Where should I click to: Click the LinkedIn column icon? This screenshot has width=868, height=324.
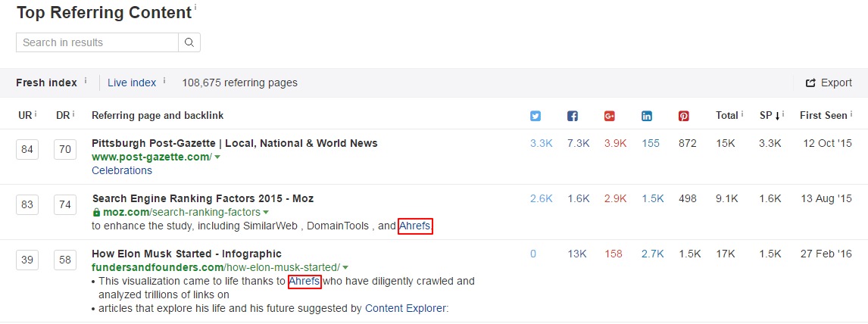coord(647,116)
